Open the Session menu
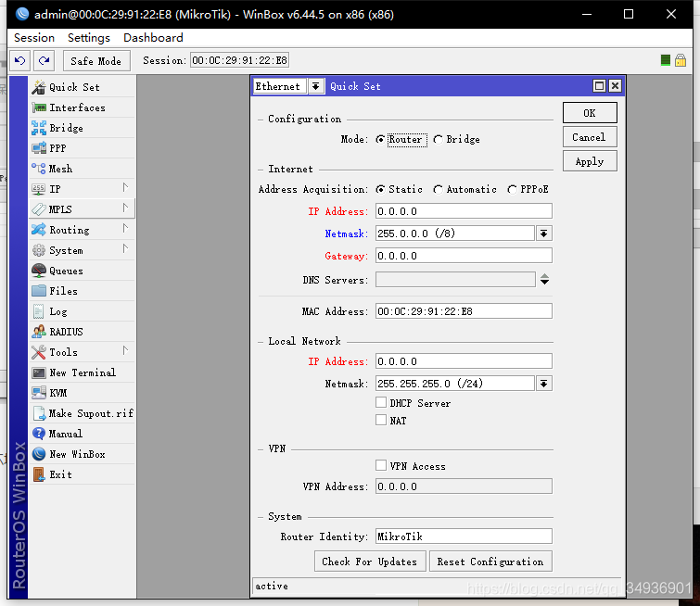 pyautogui.click(x=34, y=38)
